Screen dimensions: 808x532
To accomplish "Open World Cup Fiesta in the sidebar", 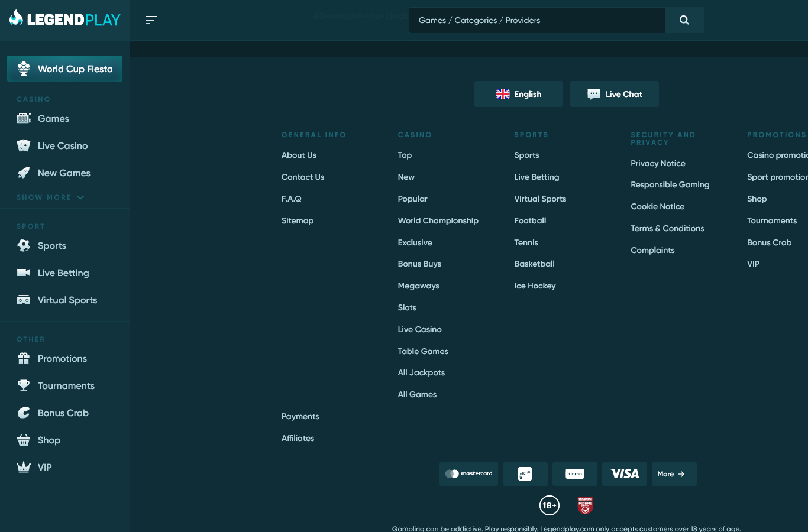I will (65, 69).
